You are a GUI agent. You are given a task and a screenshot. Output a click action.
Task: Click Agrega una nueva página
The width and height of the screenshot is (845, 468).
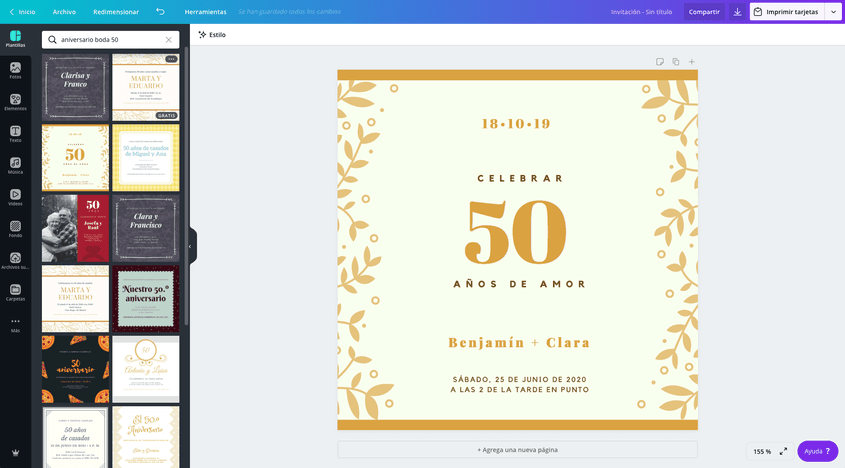(x=517, y=450)
